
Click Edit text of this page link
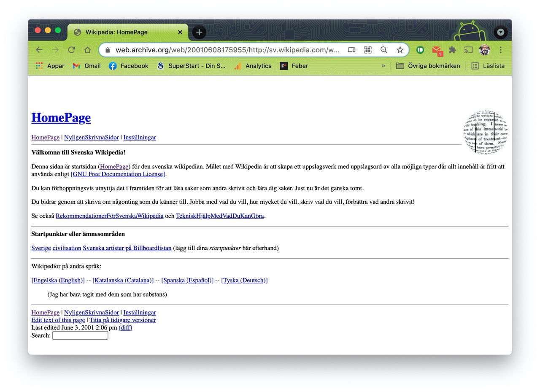click(x=58, y=320)
